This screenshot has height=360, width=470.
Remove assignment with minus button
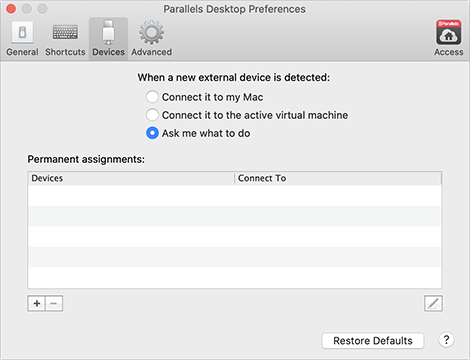tap(54, 303)
